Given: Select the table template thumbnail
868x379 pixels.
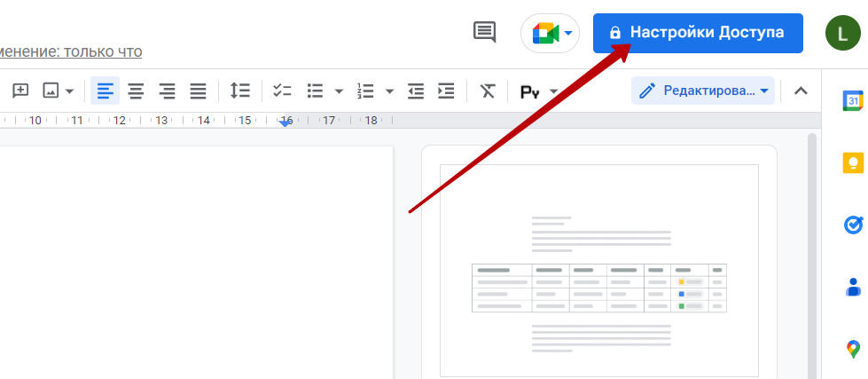Looking at the screenshot, I should click(599, 271).
